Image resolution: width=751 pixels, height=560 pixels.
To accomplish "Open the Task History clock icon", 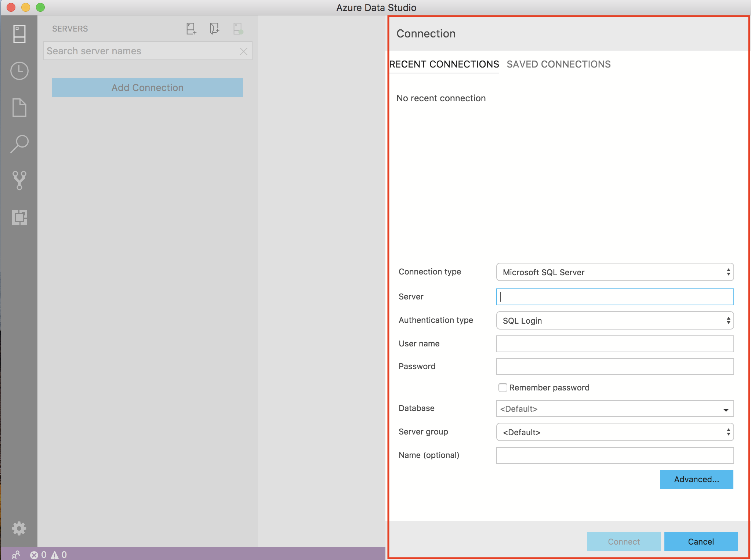I will [19, 71].
